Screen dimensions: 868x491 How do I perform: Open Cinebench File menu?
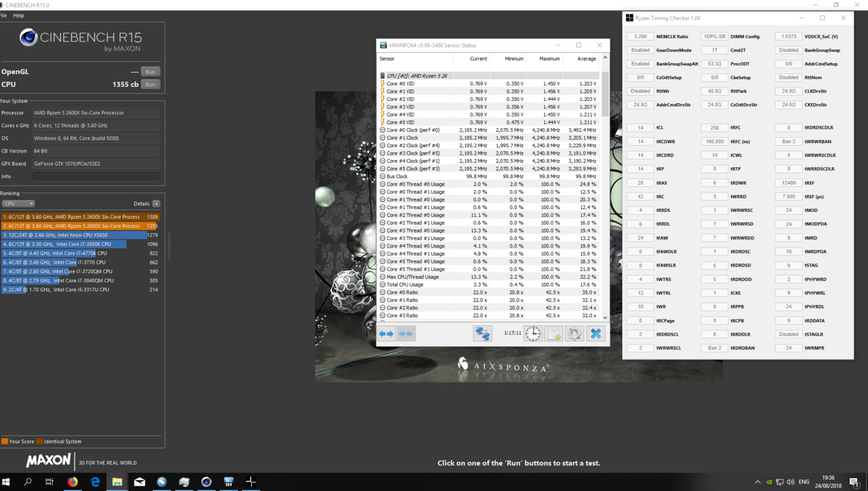[x=4, y=15]
